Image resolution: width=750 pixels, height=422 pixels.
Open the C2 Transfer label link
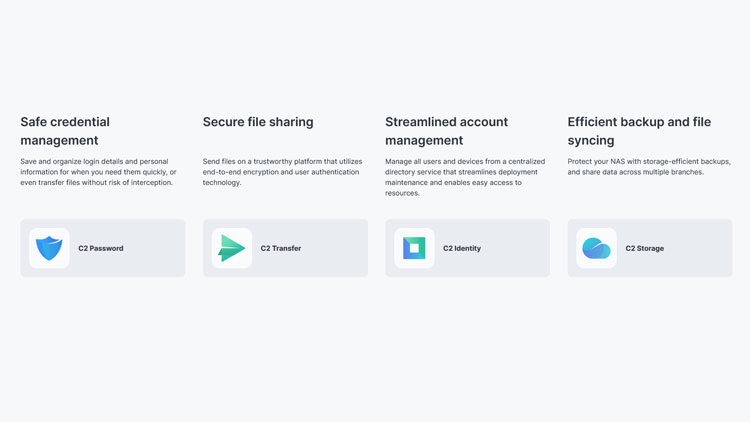point(281,248)
